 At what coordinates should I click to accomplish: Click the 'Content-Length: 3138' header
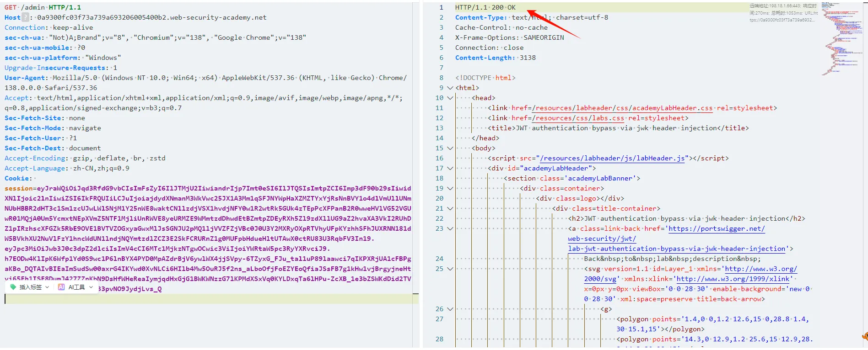point(495,58)
